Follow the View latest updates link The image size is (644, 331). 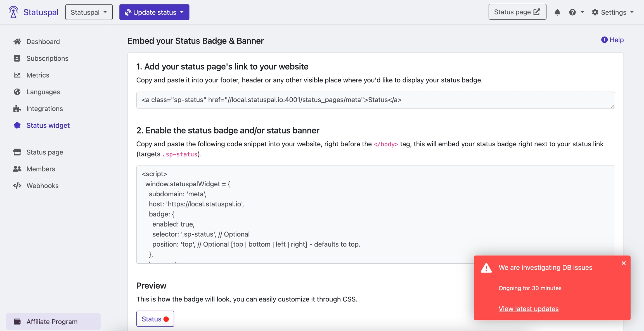pyautogui.click(x=528, y=309)
